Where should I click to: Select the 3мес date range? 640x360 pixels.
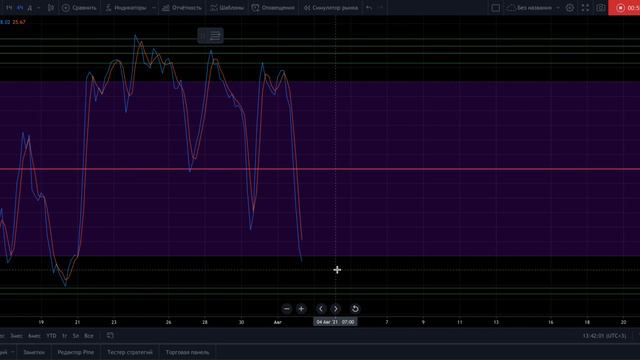click(17, 336)
